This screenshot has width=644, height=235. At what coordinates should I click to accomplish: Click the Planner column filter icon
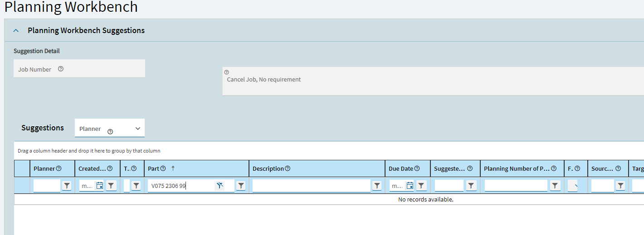coord(67,186)
